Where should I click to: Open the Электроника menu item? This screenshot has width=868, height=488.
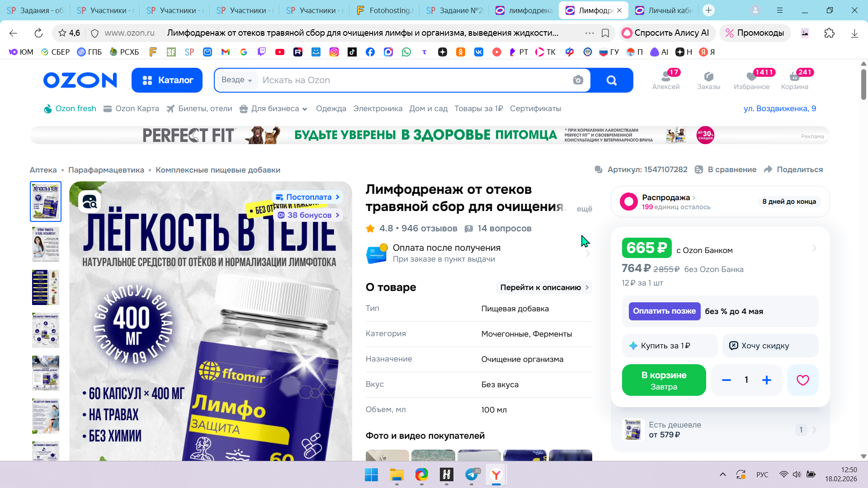pos(377,109)
